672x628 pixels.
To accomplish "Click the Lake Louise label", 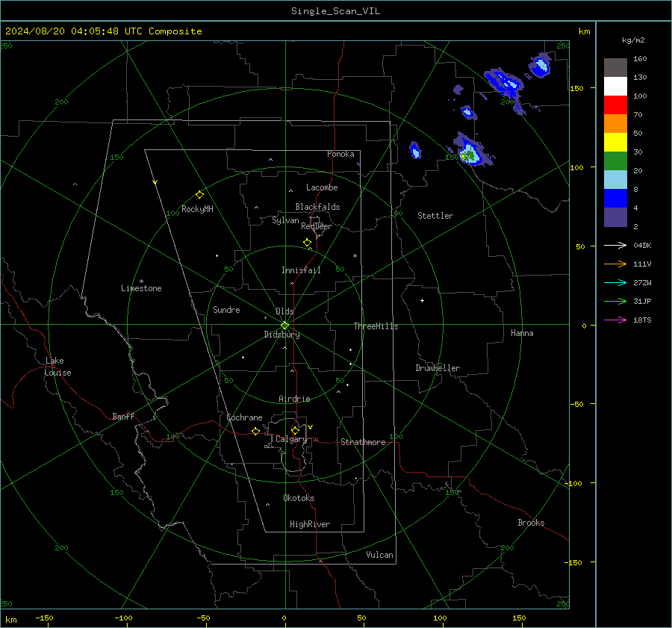I will coord(57,367).
